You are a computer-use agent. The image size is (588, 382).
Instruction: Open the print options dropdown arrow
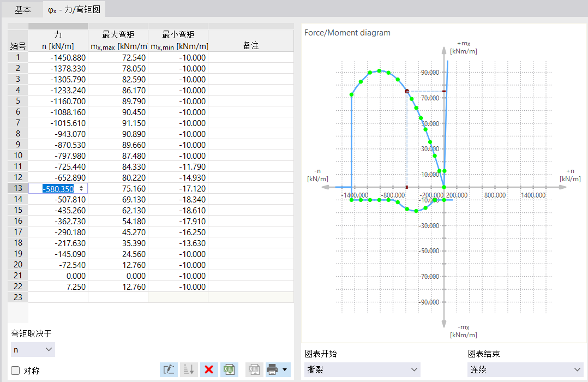click(x=285, y=369)
